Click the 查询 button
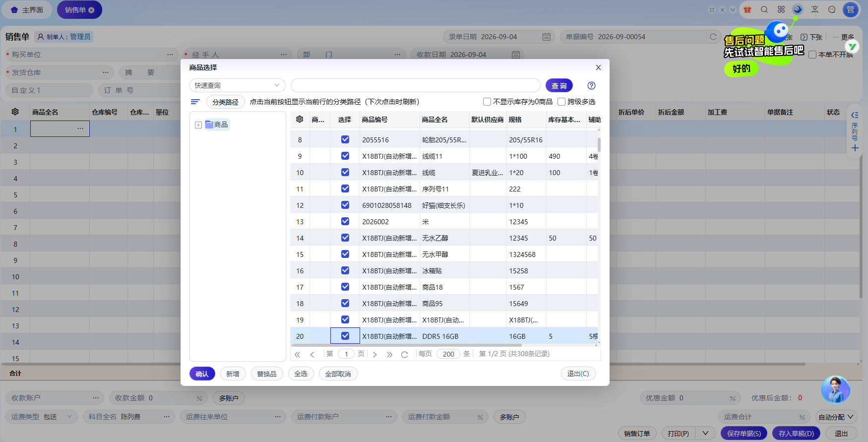Image resolution: width=868 pixels, height=442 pixels. tap(559, 86)
